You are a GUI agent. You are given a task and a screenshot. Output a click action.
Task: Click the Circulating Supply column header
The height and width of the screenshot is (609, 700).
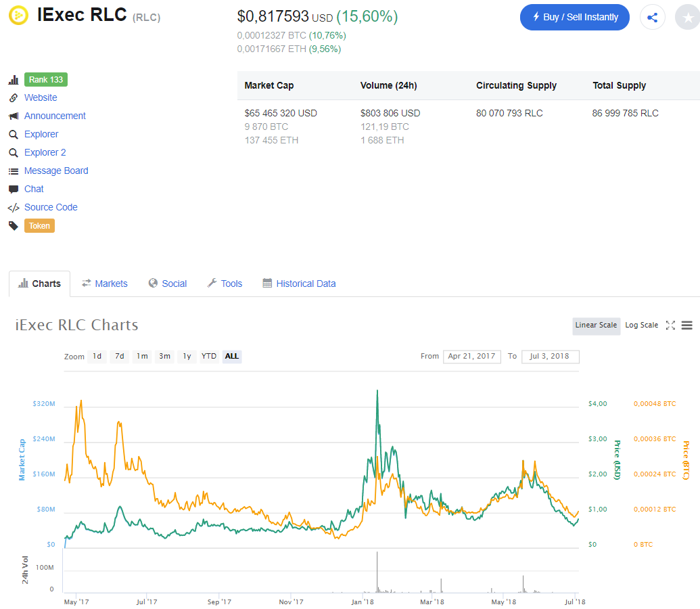pyautogui.click(x=517, y=85)
